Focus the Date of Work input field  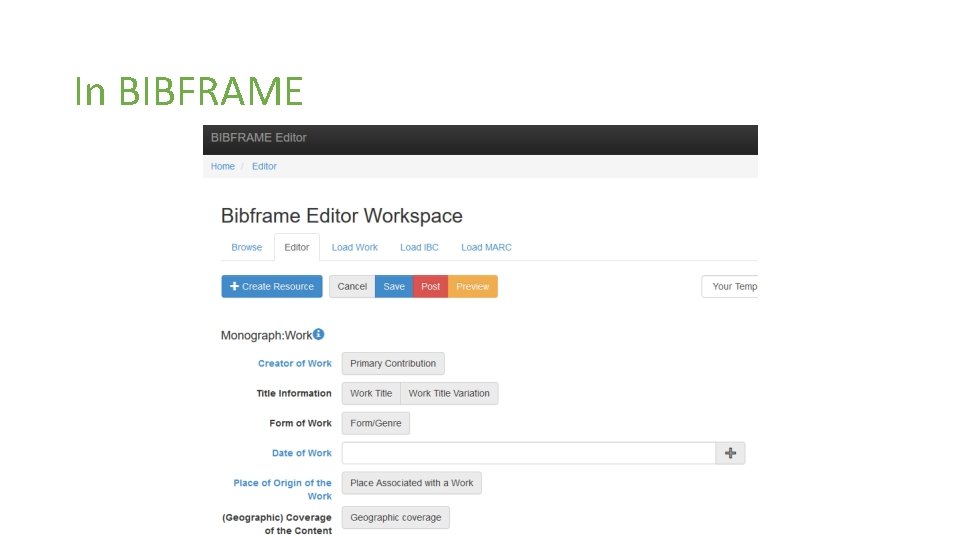tap(529, 453)
